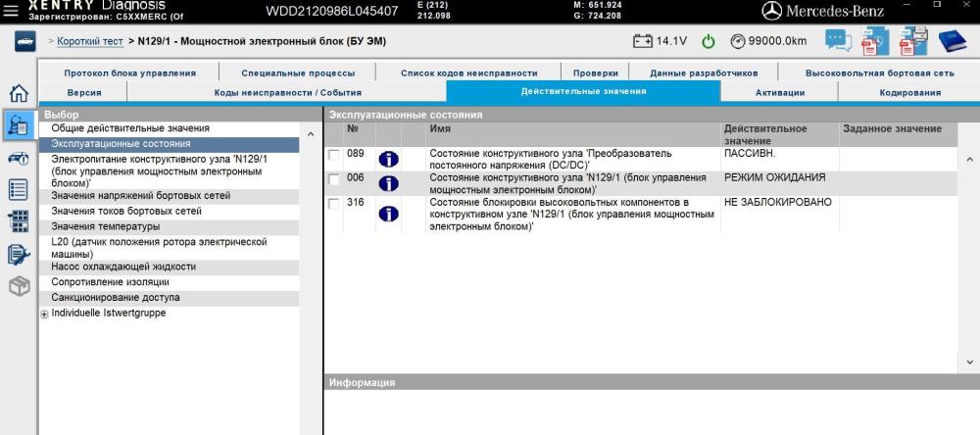Switch to the Проверки tab

tap(596, 73)
